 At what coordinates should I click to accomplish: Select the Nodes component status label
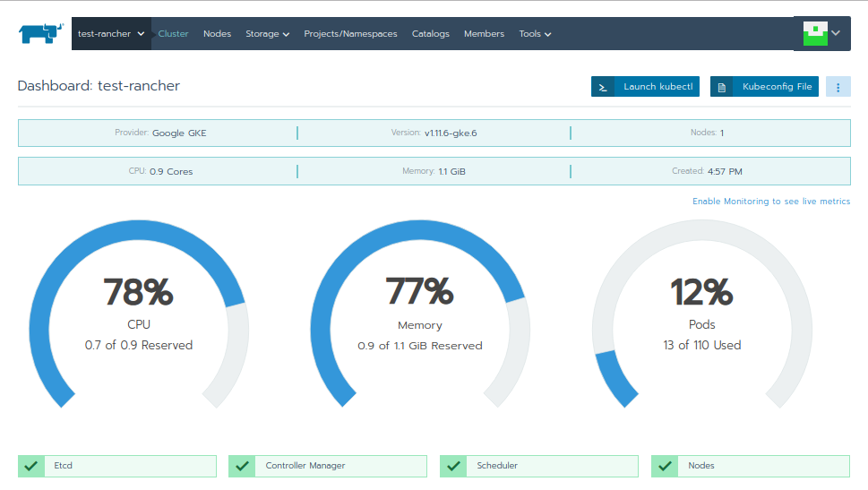[x=700, y=466]
